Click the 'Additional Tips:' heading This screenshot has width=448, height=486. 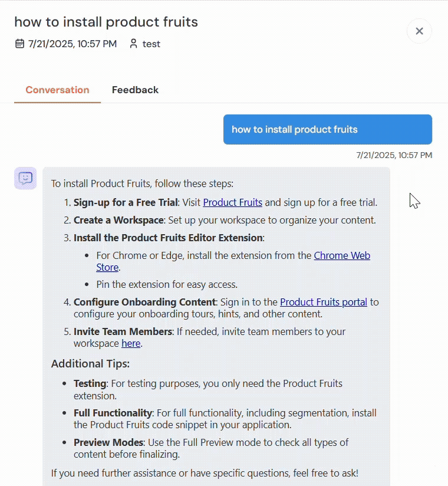pyautogui.click(x=90, y=363)
